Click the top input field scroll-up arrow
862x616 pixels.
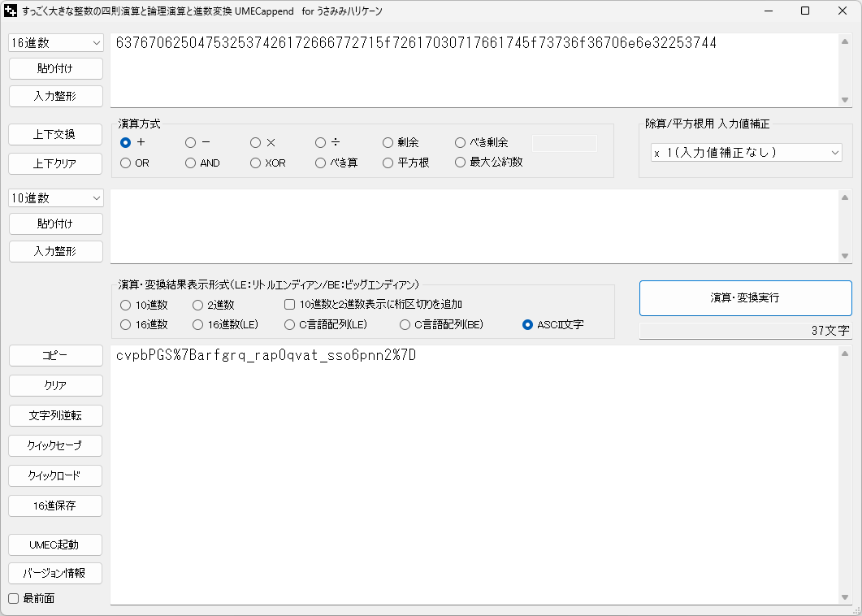[845, 41]
